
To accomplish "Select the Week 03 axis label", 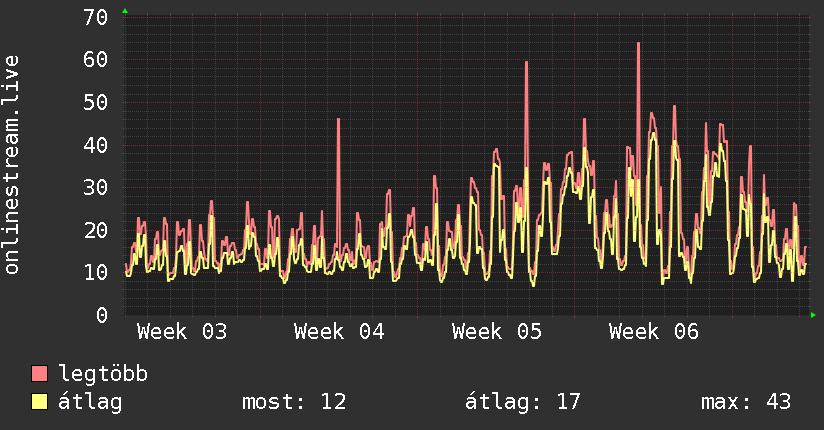I will [x=182, y=332].
